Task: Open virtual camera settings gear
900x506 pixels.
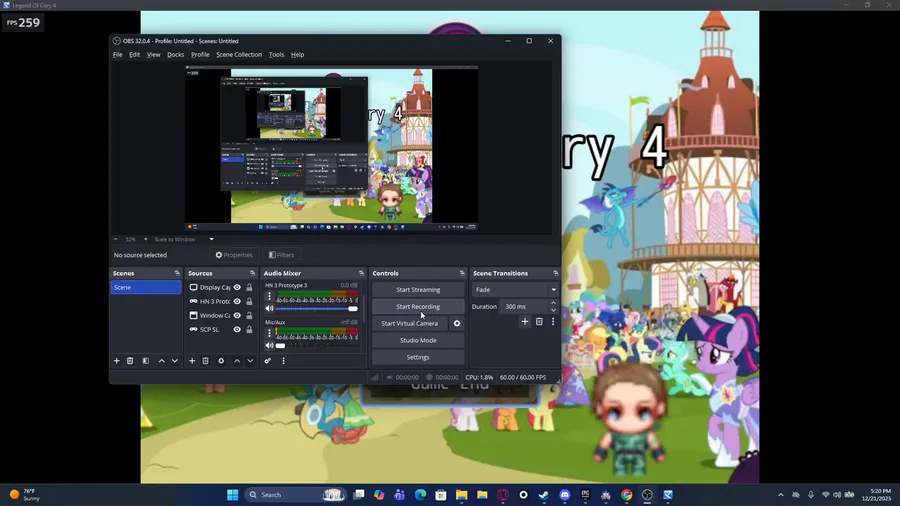Action: click(x=457, y=324)
